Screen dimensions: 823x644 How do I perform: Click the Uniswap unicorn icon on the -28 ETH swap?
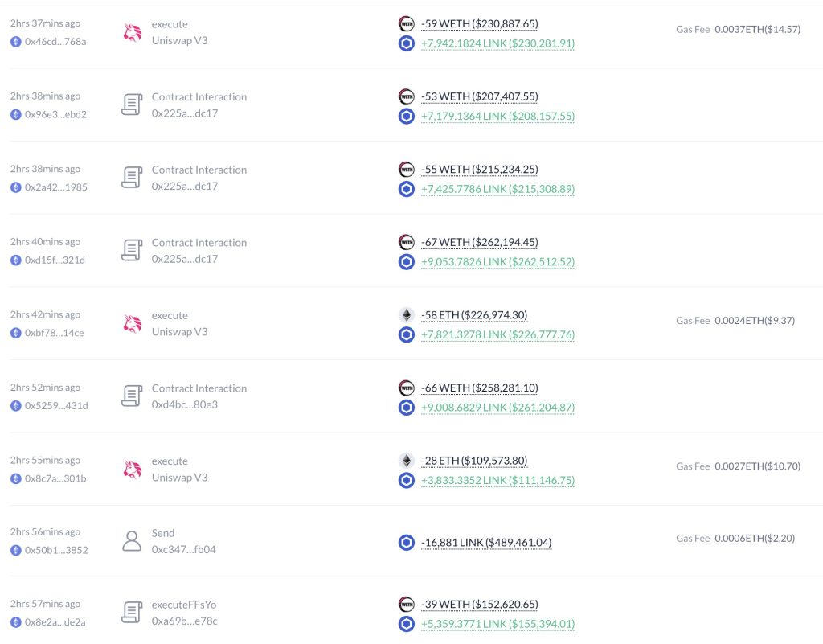point(132,468)
